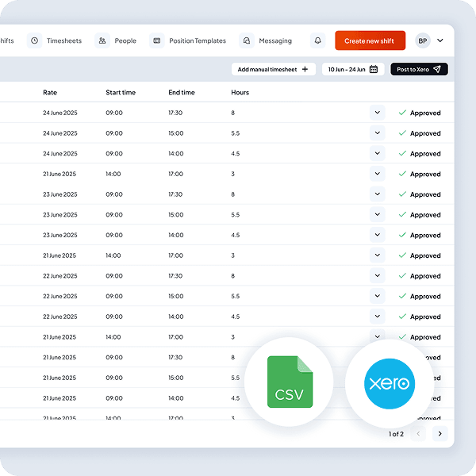Click the 4.5 hours value for 23 June

(236, 235)
